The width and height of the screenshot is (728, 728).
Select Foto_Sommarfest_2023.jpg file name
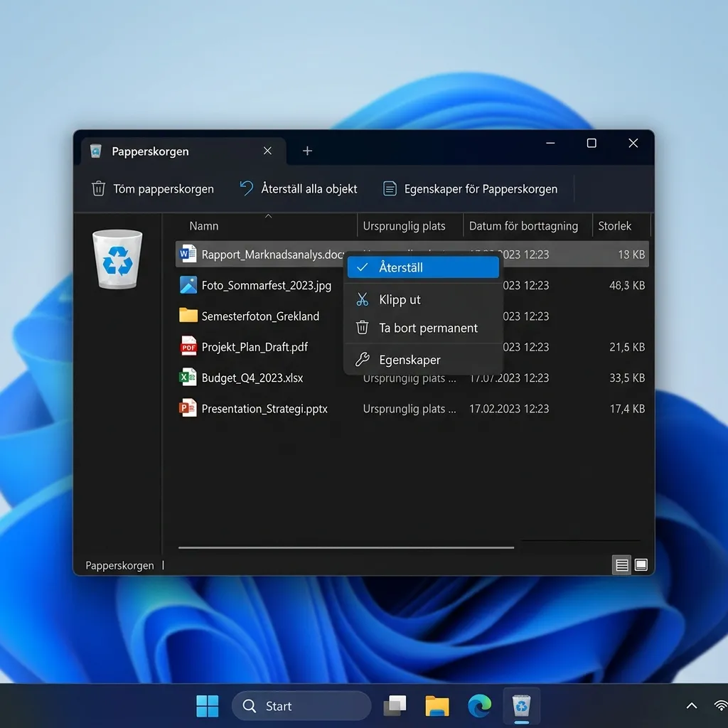(267, 285)
